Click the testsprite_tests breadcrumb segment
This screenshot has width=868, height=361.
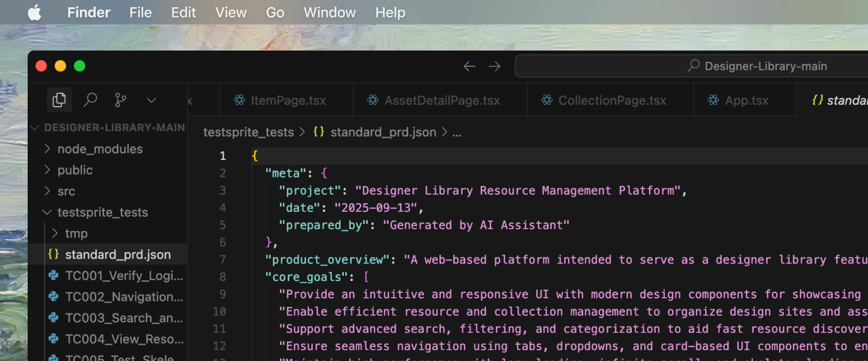(249, 132)
